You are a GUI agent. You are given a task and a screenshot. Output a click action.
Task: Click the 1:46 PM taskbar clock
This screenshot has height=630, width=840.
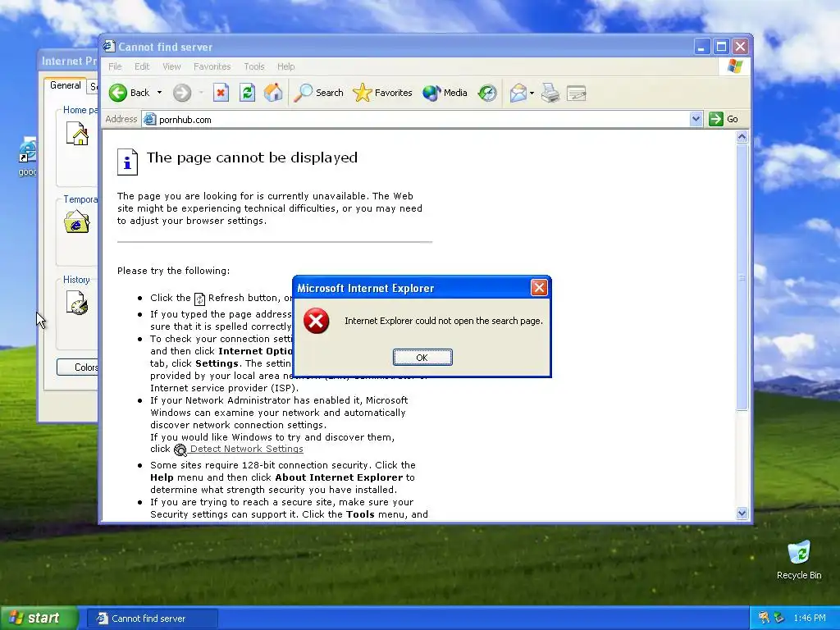tap(810, 618)
